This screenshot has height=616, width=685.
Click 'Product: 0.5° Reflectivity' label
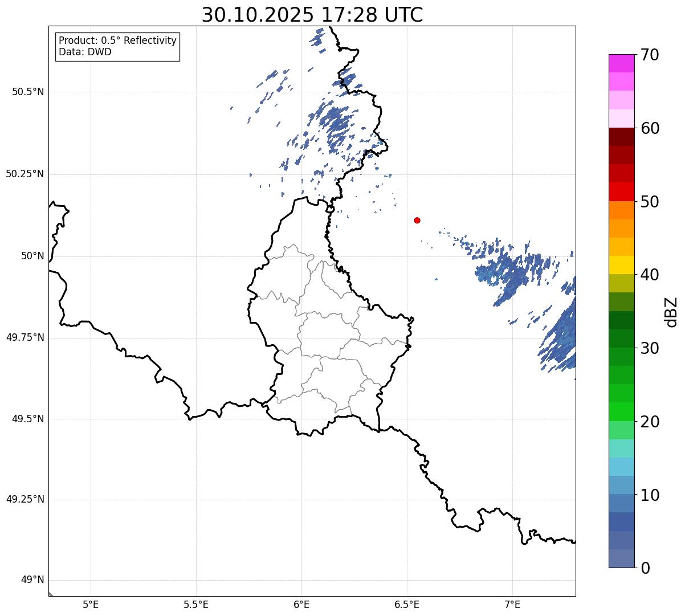(x=117, y=40)
